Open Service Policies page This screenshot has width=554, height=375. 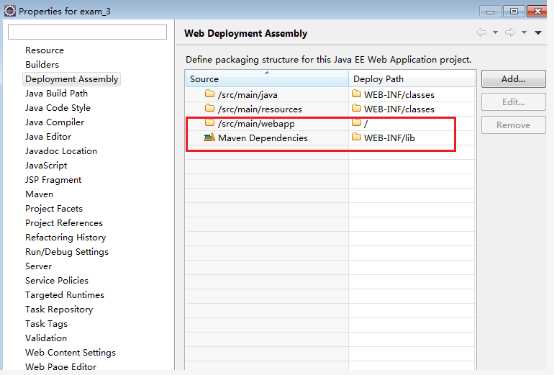coord(57,281)
